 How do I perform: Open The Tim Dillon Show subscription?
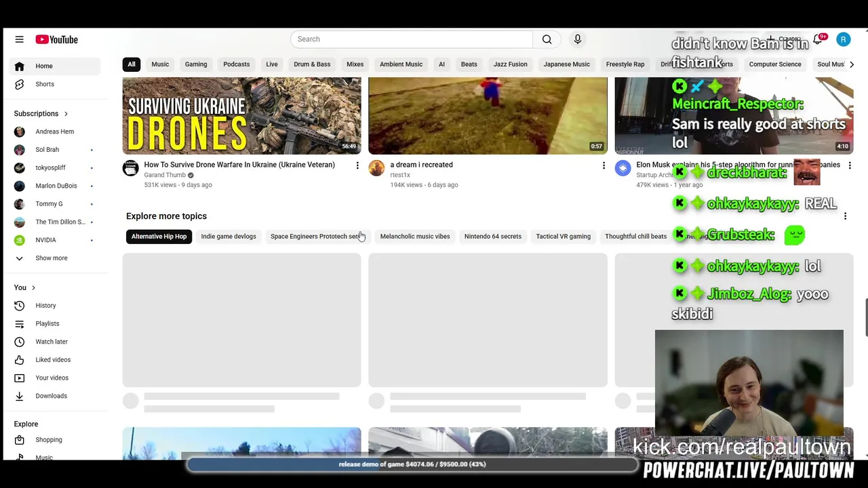tap(56, 222)
